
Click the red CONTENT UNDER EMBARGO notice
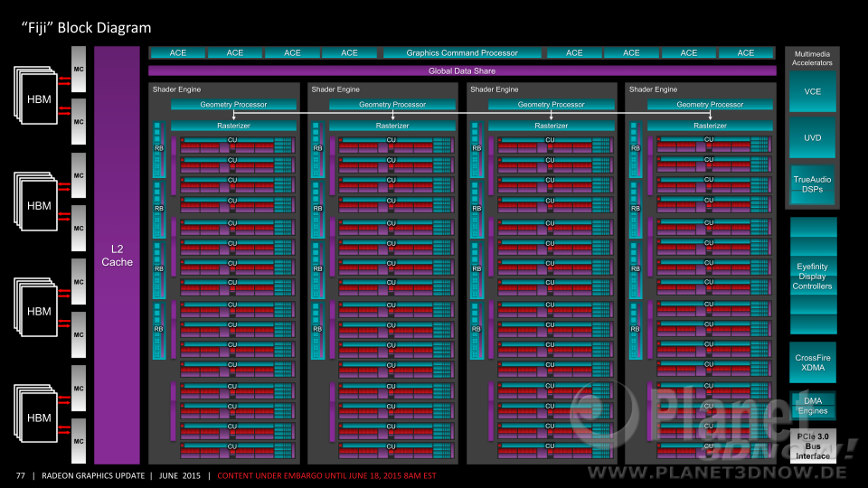pos(326,475)
